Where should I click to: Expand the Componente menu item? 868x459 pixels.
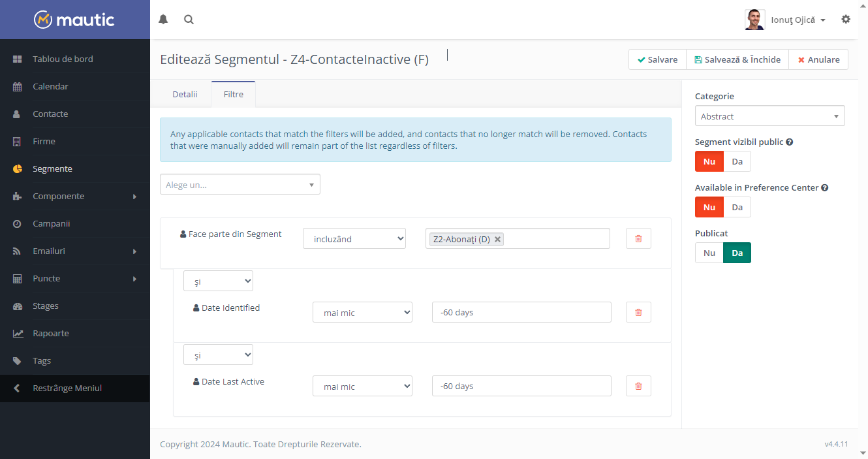[x=75, y=196]
